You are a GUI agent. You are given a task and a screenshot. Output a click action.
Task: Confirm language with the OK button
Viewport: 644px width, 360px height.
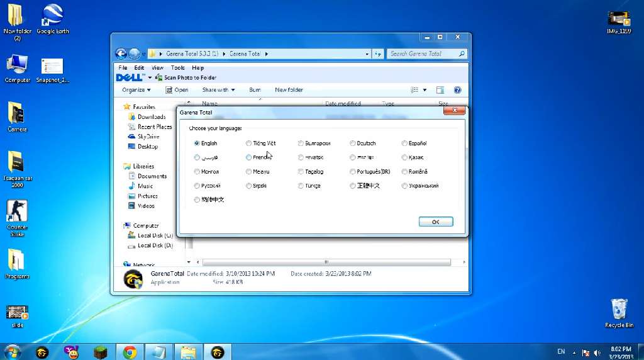pos(435,222)
